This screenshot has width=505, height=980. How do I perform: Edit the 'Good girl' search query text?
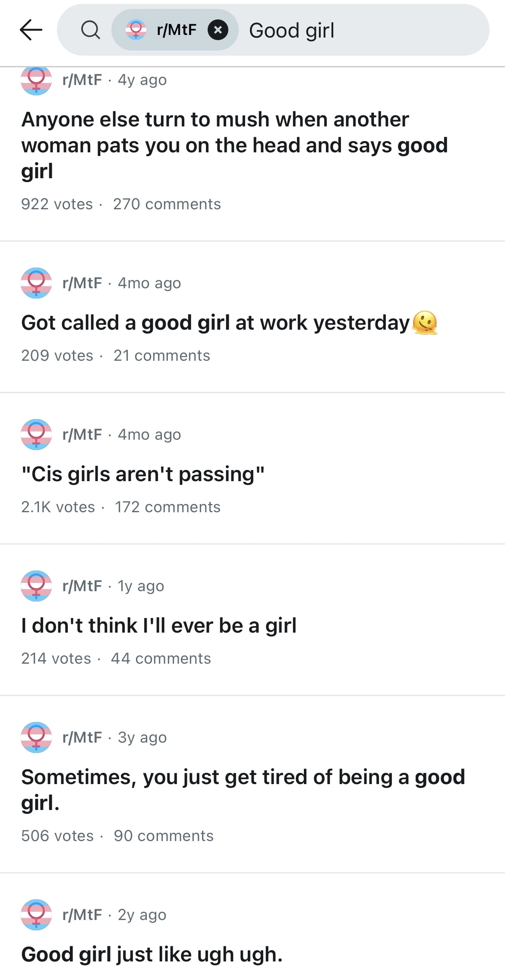pos(292,30)
